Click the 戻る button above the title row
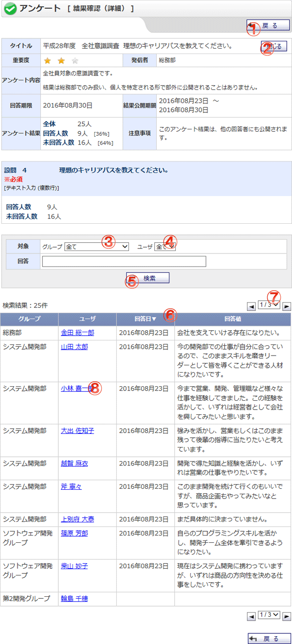Viewport: 292px width, 644px height. click(269, 26)
